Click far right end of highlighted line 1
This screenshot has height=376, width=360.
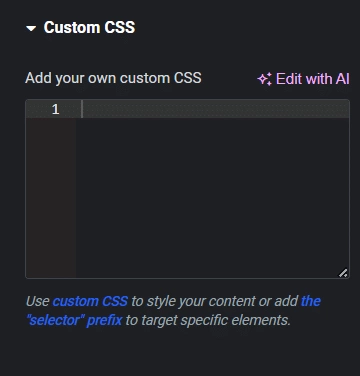click(345, 109)
